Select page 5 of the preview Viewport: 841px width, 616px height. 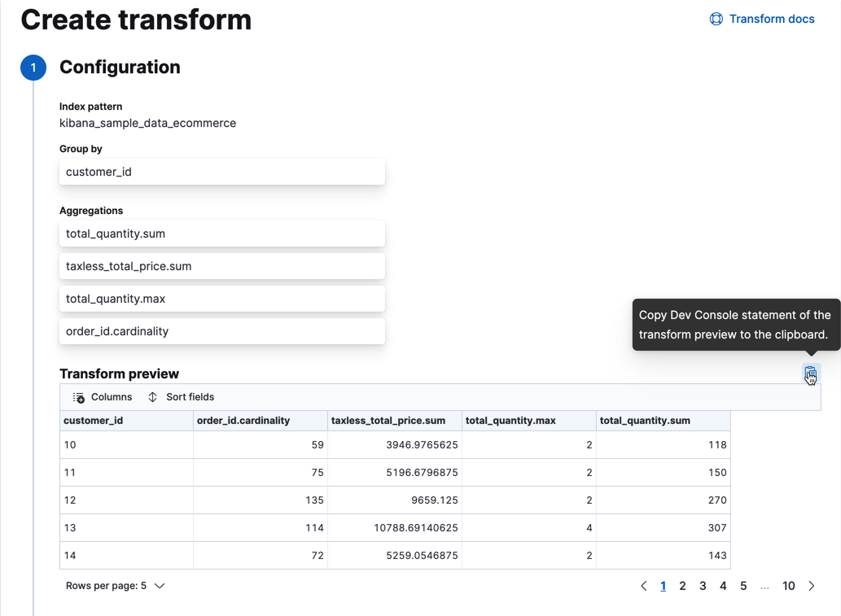pyautogui.click(x=742, y=585)
